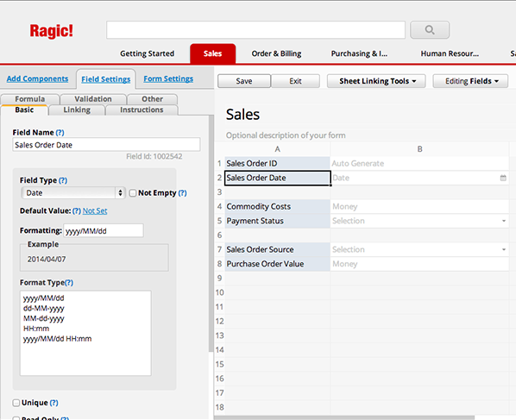Open the Order & Billing tab
516x420 pixels.
[276, 53]
